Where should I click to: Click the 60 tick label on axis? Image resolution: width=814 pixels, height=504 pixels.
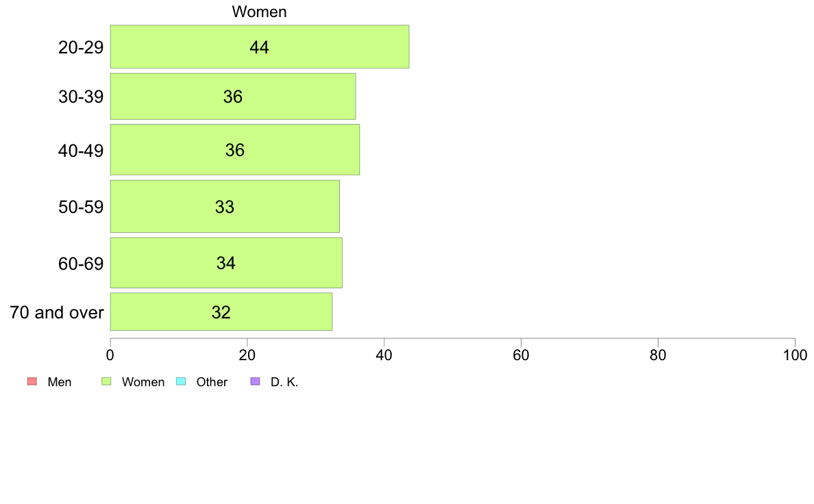521,355
